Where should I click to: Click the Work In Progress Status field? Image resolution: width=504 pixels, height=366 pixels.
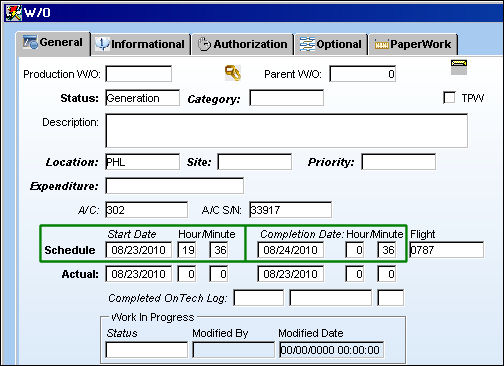coord(147,350)
